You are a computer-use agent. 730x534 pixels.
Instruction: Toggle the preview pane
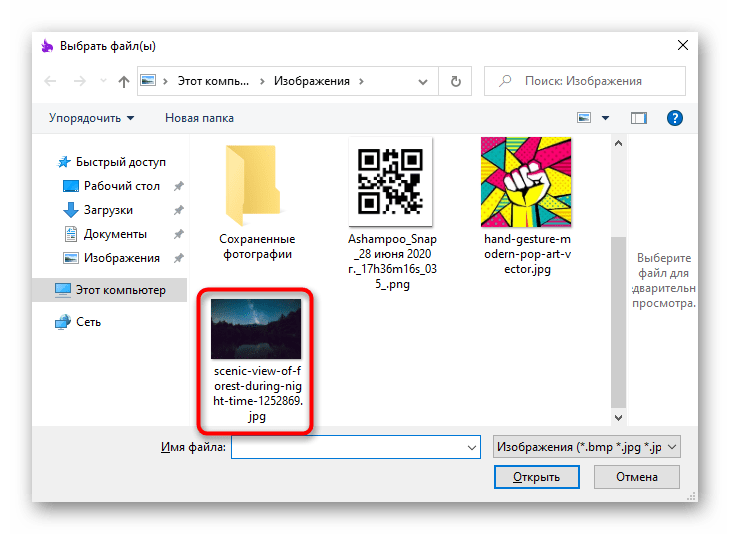tap(639, 118)
